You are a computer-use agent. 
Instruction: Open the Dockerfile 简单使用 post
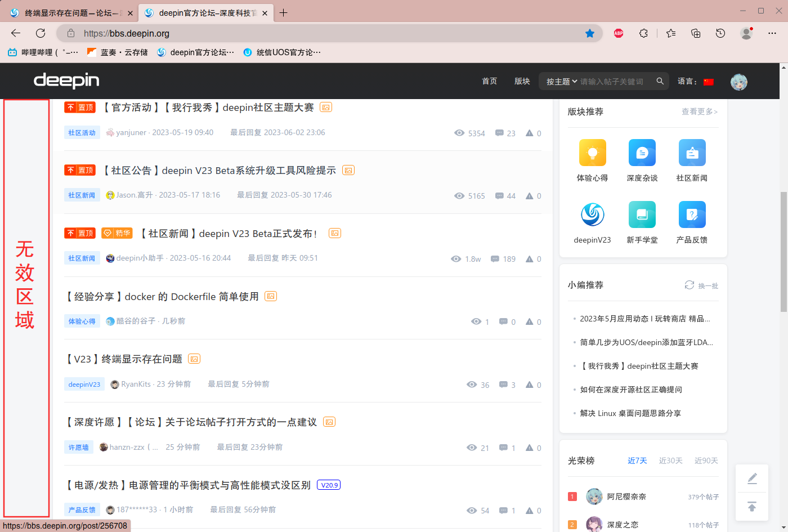pos(162,296)
